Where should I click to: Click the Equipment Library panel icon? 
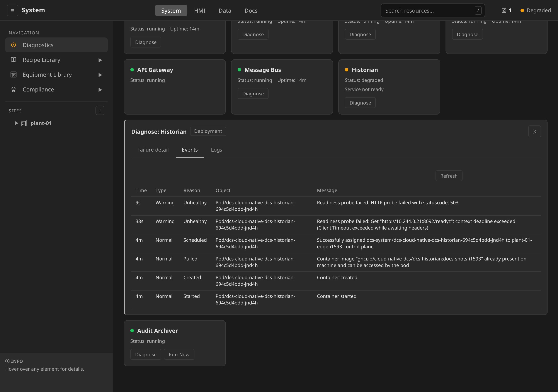point(14,74)
